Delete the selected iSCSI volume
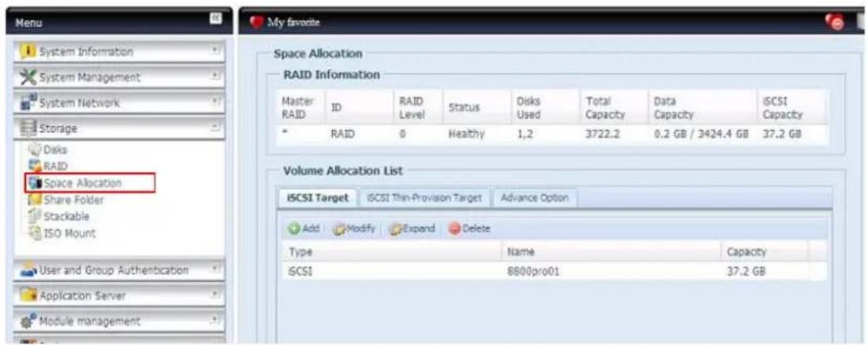 point(469,228)
